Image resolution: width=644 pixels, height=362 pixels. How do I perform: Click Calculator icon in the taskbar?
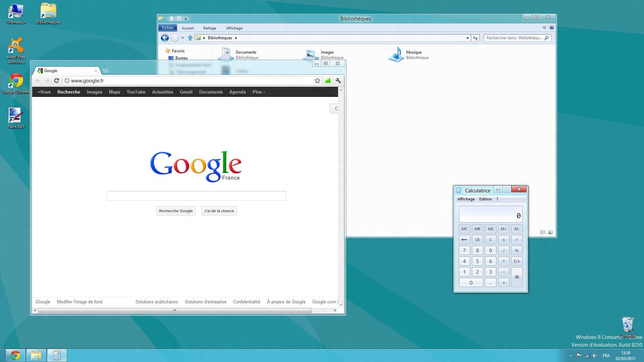click(x=57, y=355)
